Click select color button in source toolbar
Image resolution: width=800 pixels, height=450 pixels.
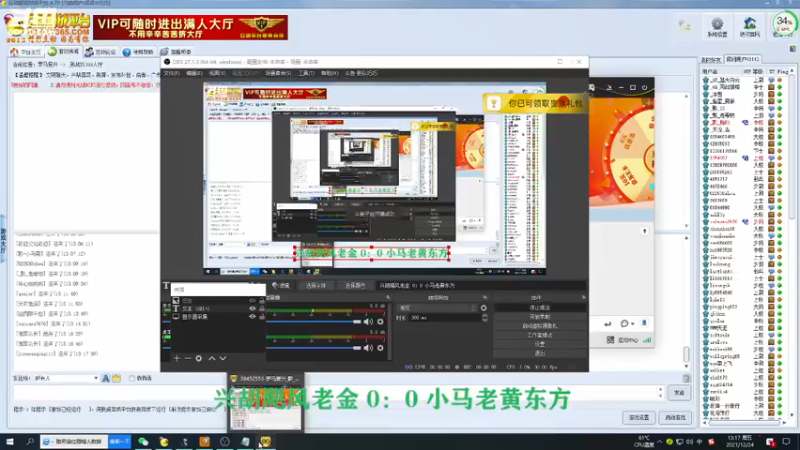(355, 286)
